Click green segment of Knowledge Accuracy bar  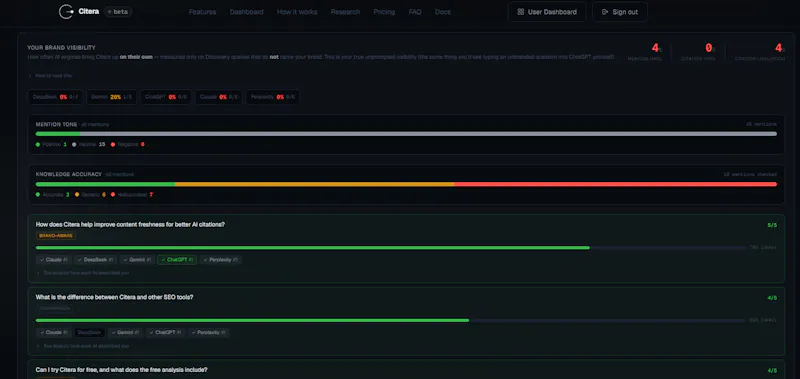105,184
